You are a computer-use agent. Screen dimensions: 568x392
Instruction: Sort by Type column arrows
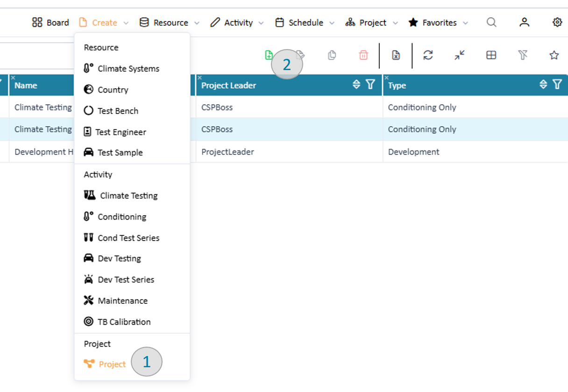coord(543,84)
